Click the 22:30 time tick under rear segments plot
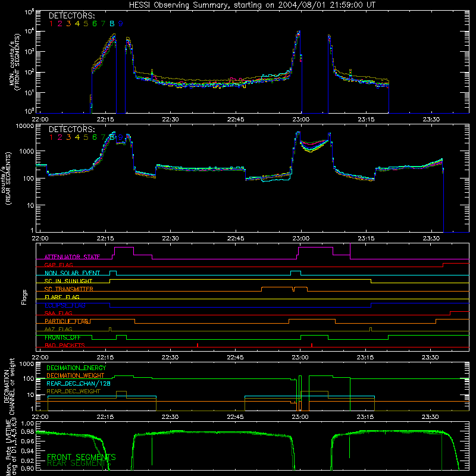Viewport: 476px width, 476px height. pyautogui.click(x=170, y=239)
